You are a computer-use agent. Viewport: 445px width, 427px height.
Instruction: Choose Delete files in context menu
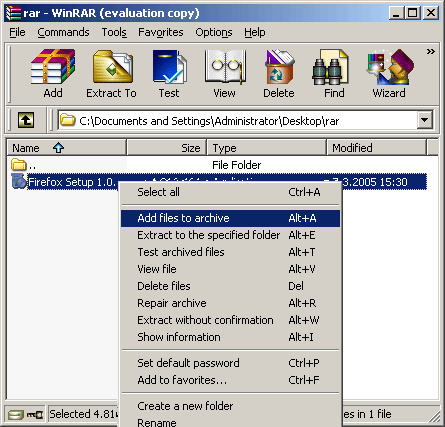pos(230,286)
